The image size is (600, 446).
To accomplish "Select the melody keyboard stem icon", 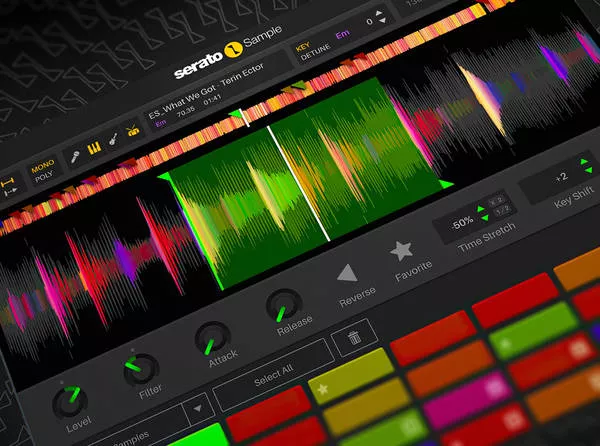I will (x=95, y=150).
